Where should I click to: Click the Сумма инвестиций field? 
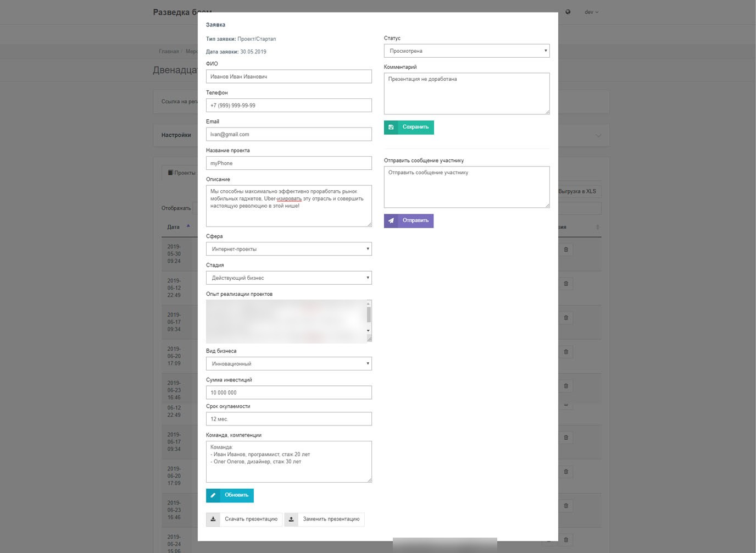(289, 392)
